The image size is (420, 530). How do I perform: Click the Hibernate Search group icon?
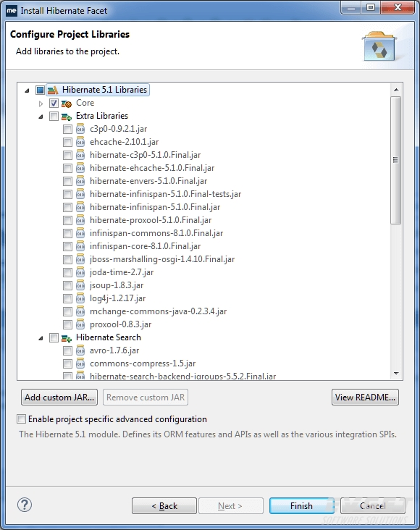67,337
